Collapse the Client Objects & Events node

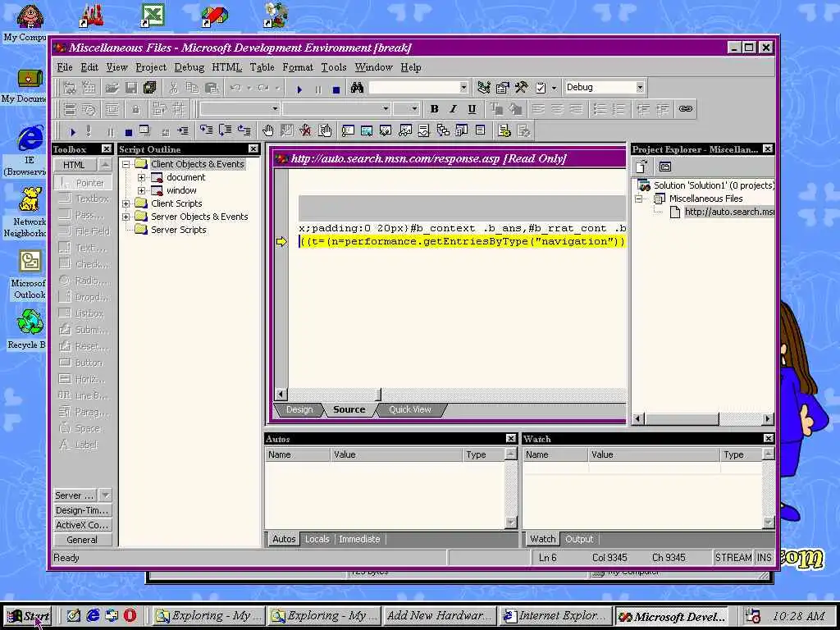(x=126, y=164)
